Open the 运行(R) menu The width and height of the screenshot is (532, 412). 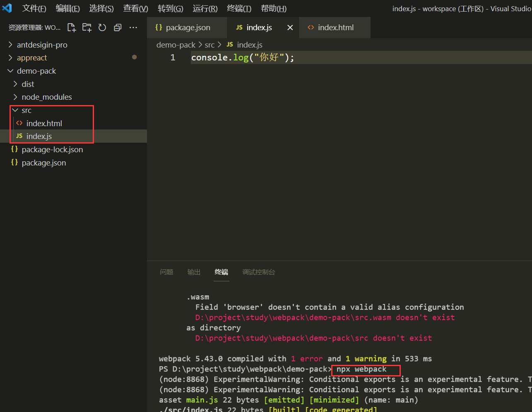coord(205,8)
